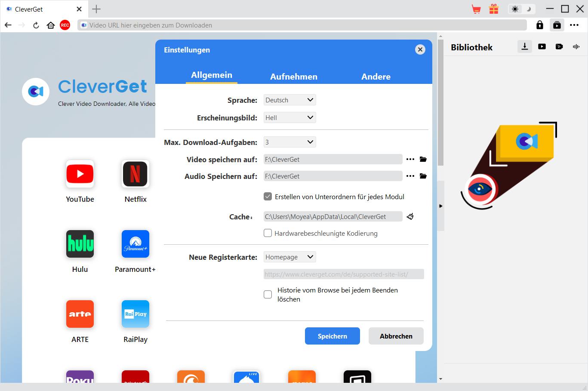
Task: Toggle the light/dark mode switch
Action: (x=521, y=9)
